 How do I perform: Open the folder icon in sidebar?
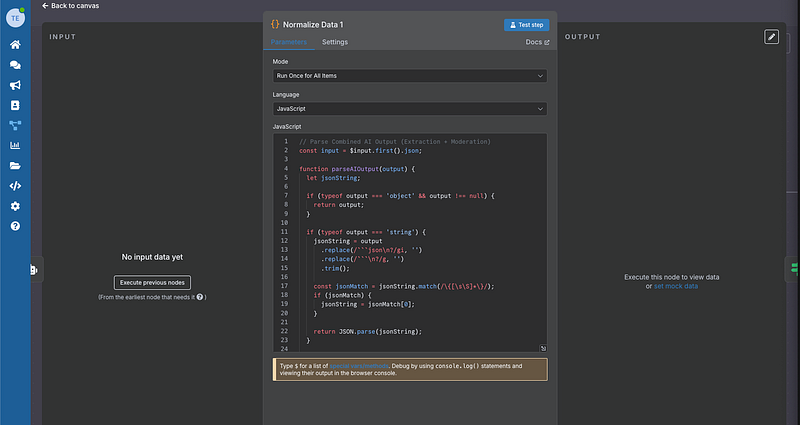pos(15,165)
